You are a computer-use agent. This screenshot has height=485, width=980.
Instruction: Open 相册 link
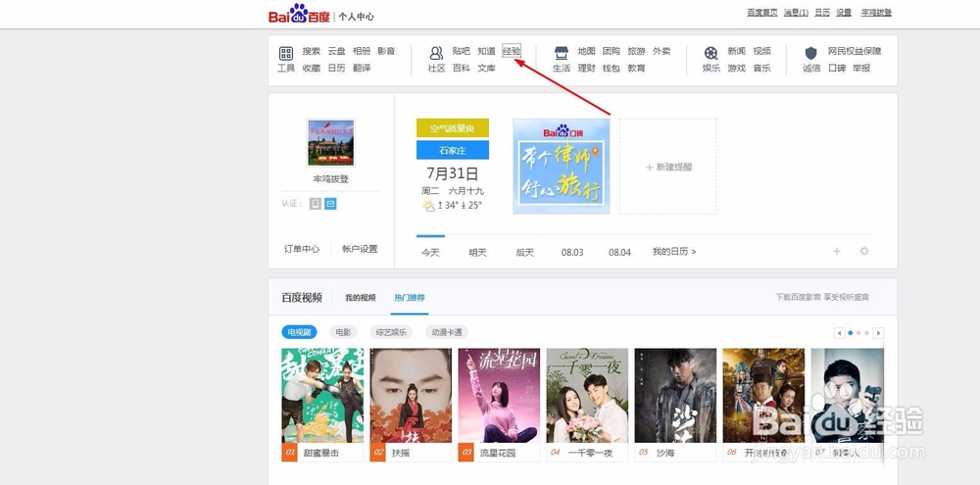tap(362, 51)
